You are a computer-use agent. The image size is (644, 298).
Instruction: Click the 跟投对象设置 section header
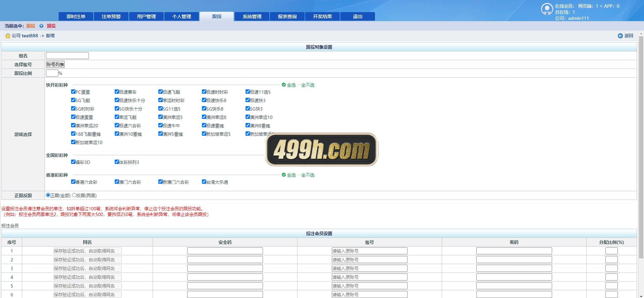pyautogui.click(x=319, y=47)
